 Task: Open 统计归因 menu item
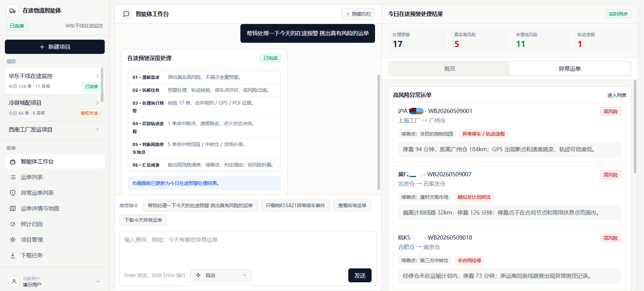(55, 224)
